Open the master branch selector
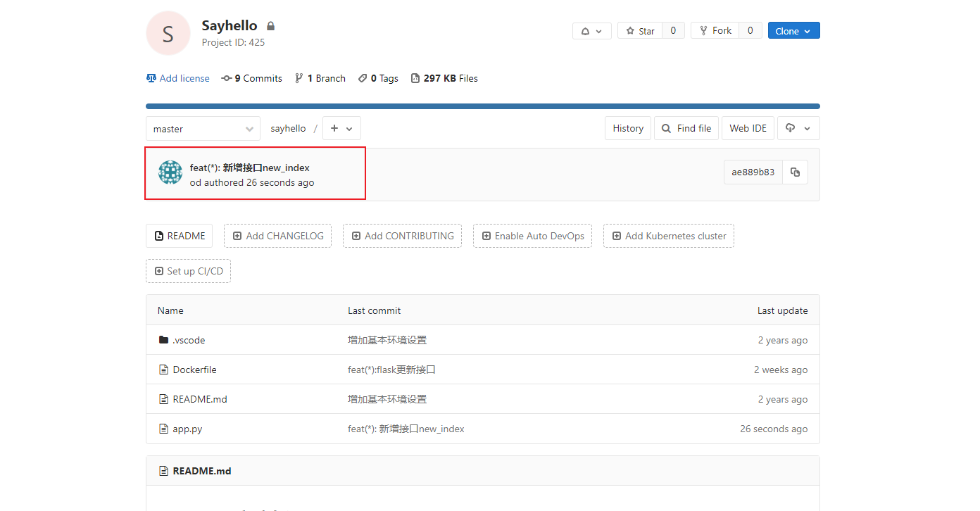The image size is (980, 511). [203, 129]
